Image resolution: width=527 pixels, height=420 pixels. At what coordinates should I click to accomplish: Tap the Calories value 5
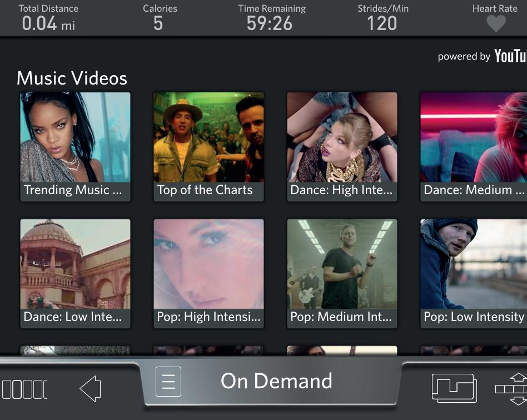[x=158, y=23]
